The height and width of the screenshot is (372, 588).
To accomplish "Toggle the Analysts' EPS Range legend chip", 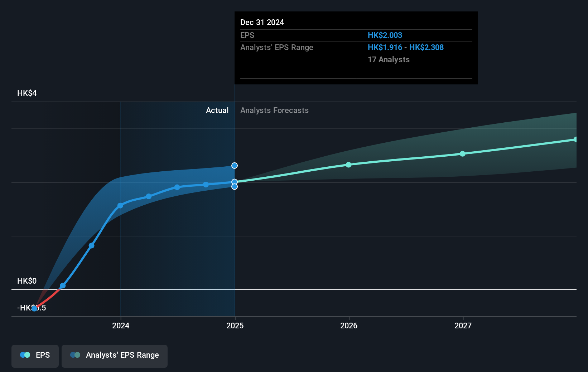I will [x=115, y=356].
